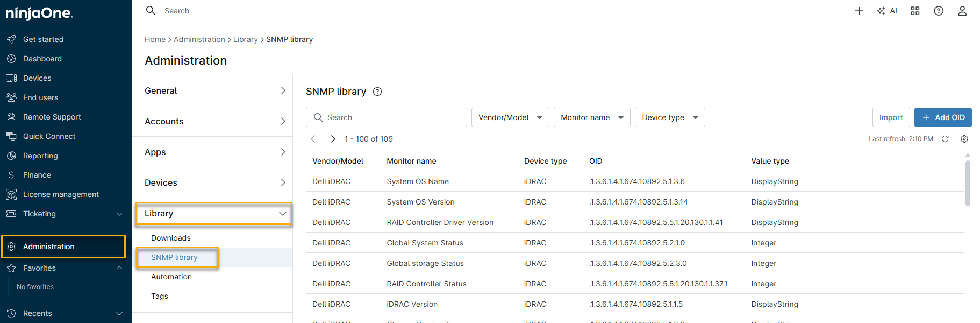
Task: Sort by Monitor name column header
Action: coord(411,161)
